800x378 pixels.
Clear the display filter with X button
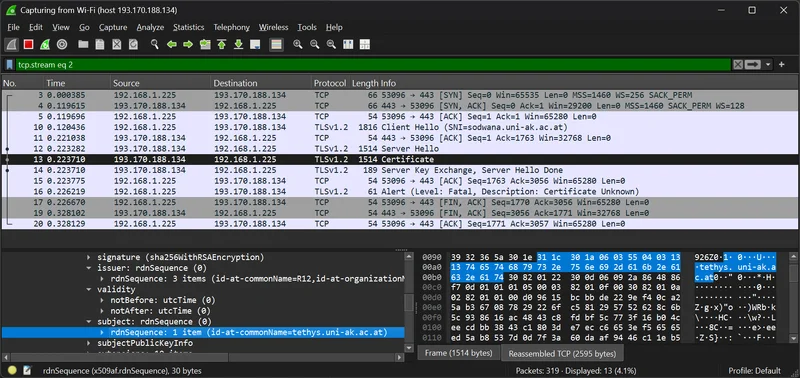coord(738,65)
